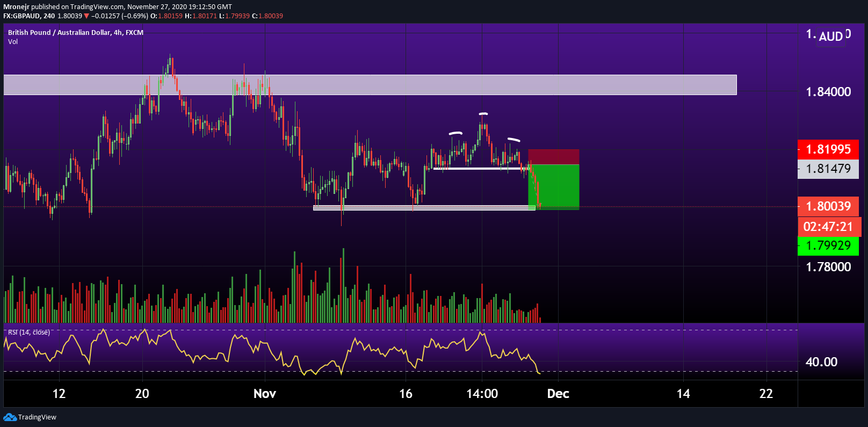Click the Vol indicator label
This screenshot has height=427, width=868.
pos(13,42)
